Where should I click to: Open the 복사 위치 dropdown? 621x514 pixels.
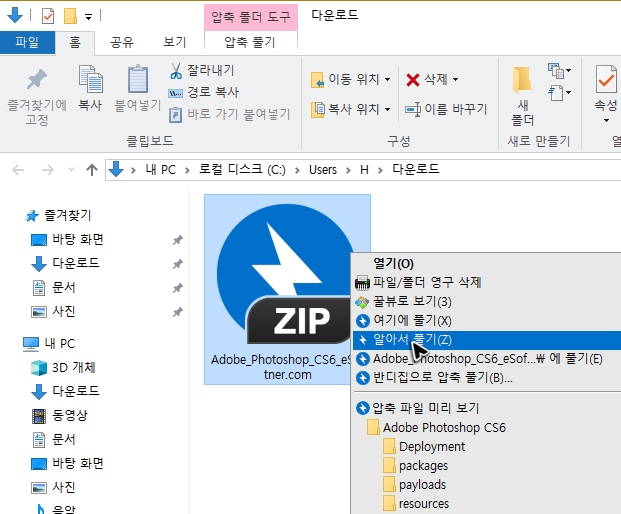tap(351, 109)
